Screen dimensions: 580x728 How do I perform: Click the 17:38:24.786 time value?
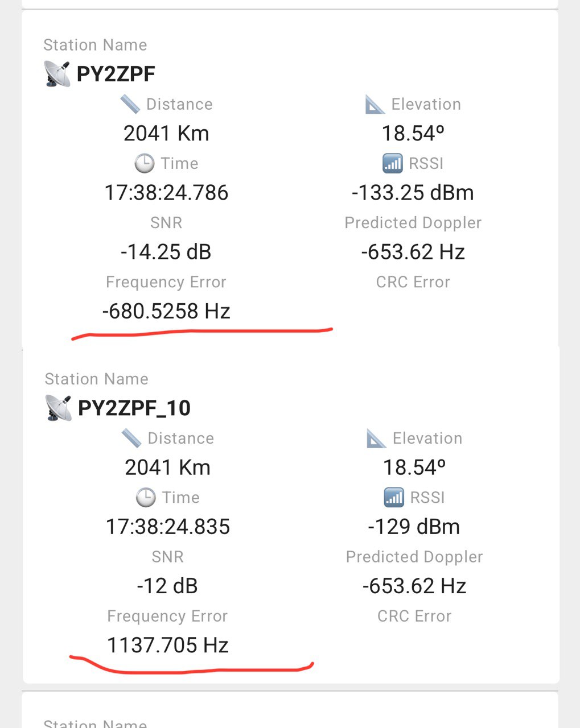166,193
